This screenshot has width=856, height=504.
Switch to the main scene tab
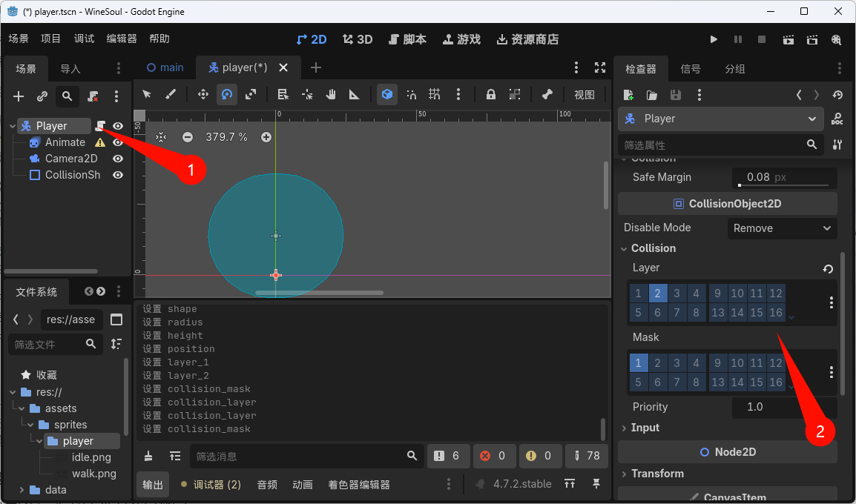tap(165, 67)
